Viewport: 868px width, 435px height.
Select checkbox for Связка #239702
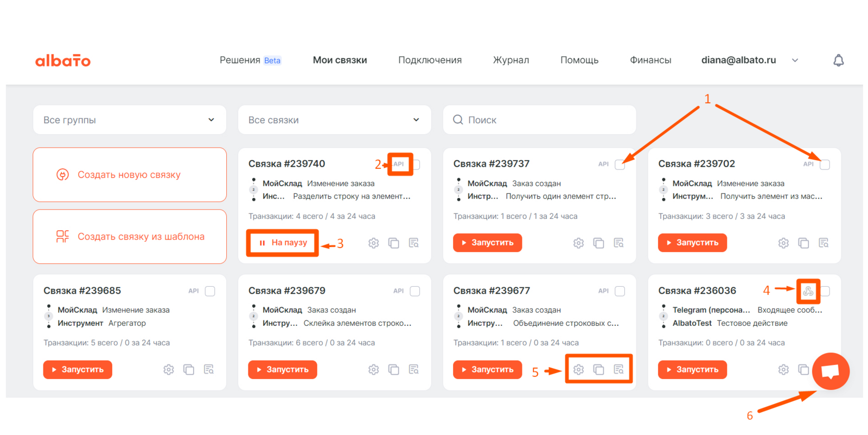pos(825,165)
